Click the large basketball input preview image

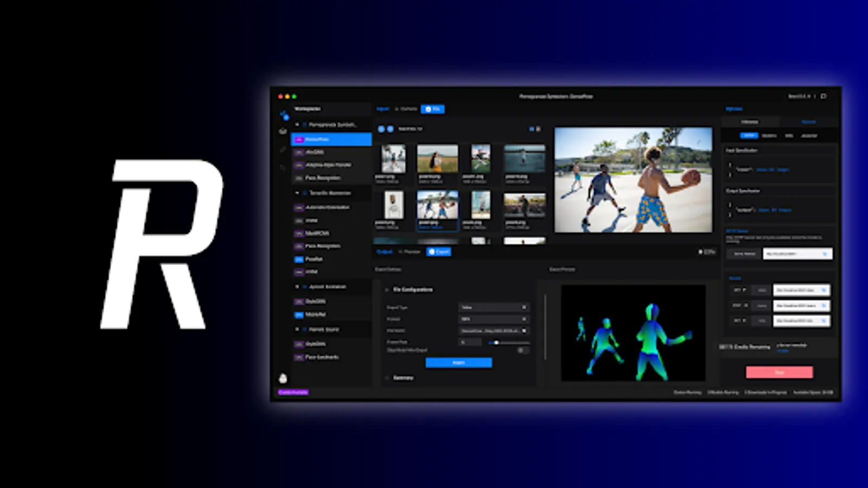pyautogui.click(x=633, y=180)
